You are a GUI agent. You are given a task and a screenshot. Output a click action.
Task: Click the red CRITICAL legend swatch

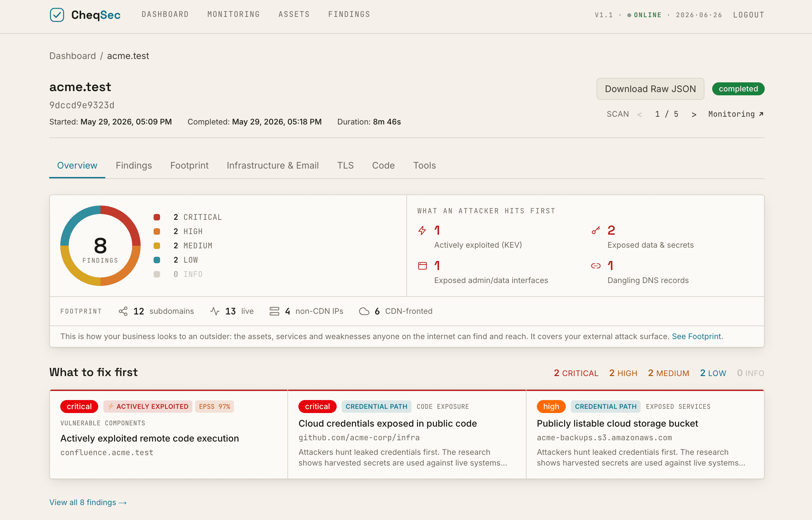click(157, 217)
